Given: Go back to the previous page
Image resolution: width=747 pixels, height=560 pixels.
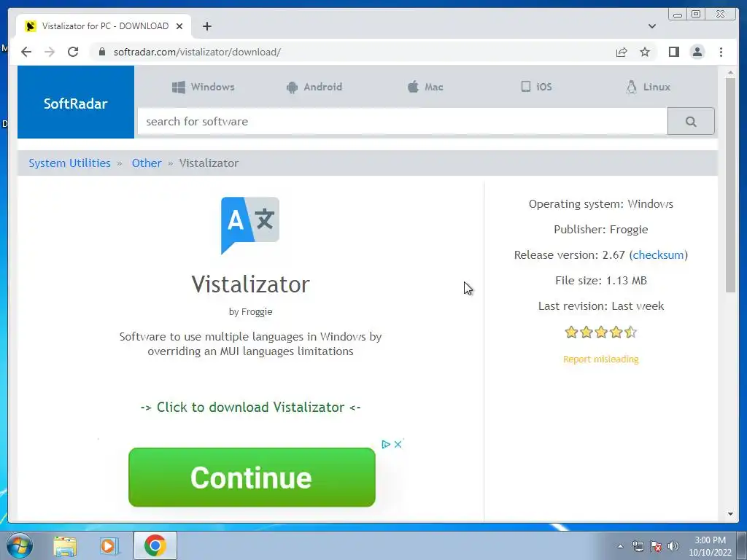Looking at the screenshot, I should 26,52.
